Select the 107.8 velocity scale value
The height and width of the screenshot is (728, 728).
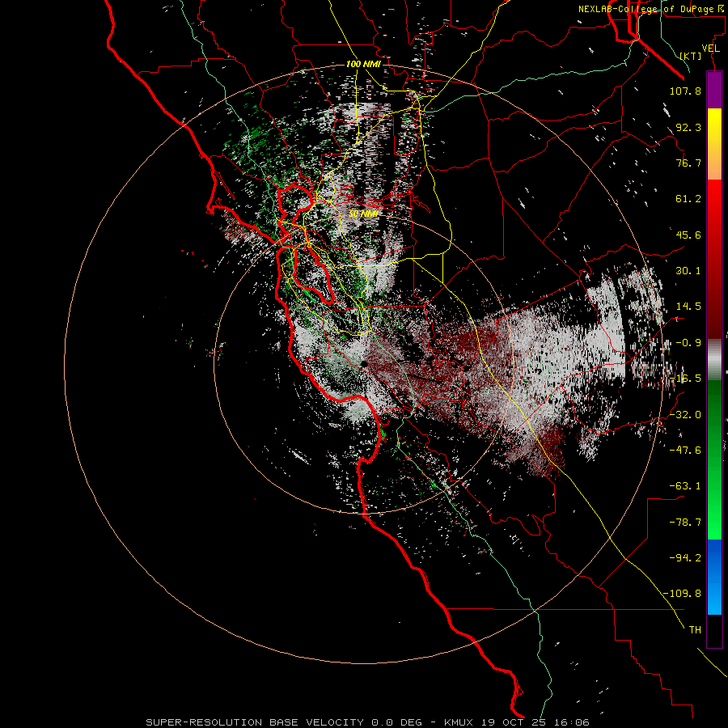(x=685, y=91)
